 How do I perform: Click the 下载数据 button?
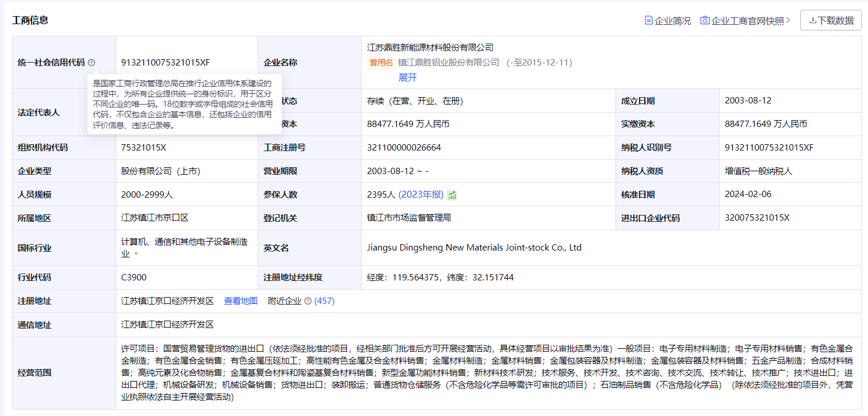click(x=830, y=20)
